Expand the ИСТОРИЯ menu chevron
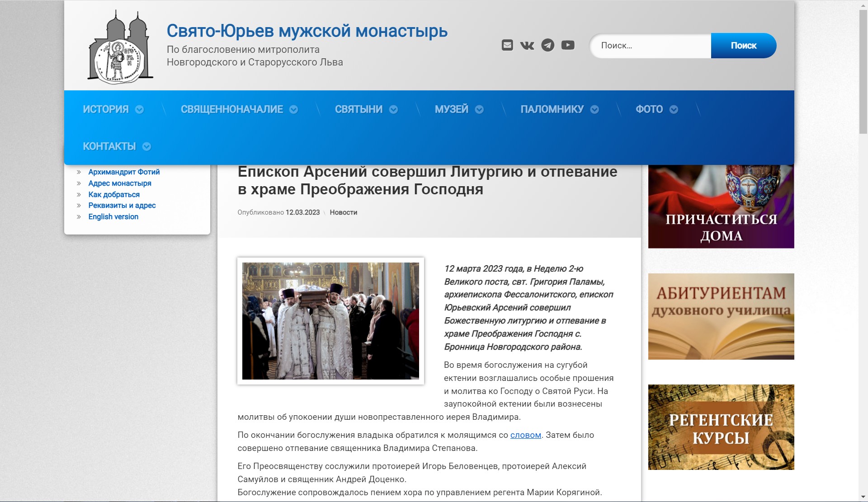The image size is (868, 502). click(140, 109)
